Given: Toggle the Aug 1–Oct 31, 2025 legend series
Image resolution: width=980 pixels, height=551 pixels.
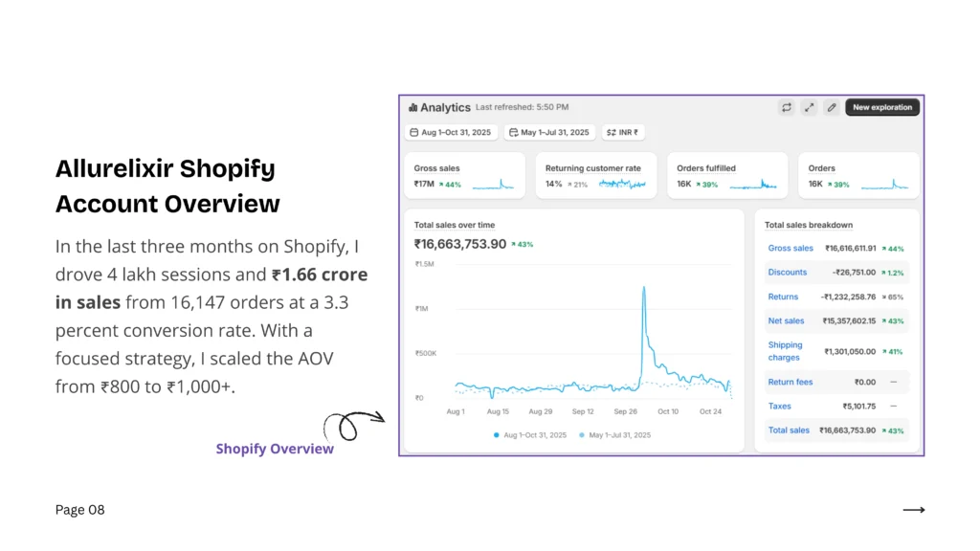Looking at the screenshot, I should (530, 435).
